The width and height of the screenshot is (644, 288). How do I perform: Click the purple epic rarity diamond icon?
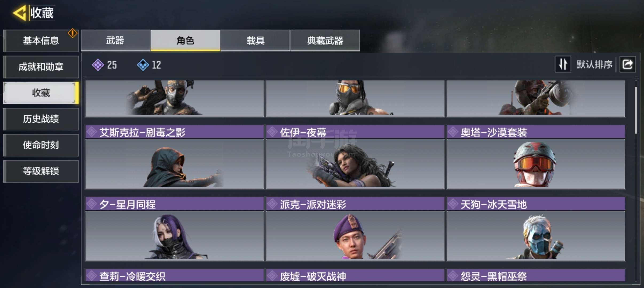coord(98,65)
